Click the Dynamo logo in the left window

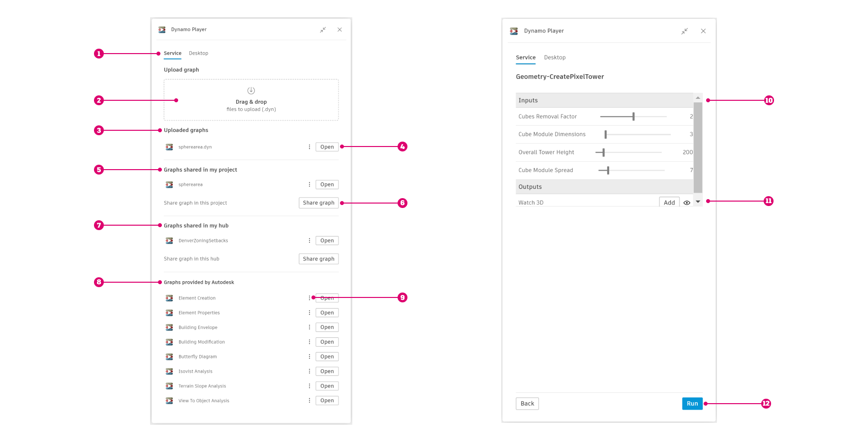point(162,30)
